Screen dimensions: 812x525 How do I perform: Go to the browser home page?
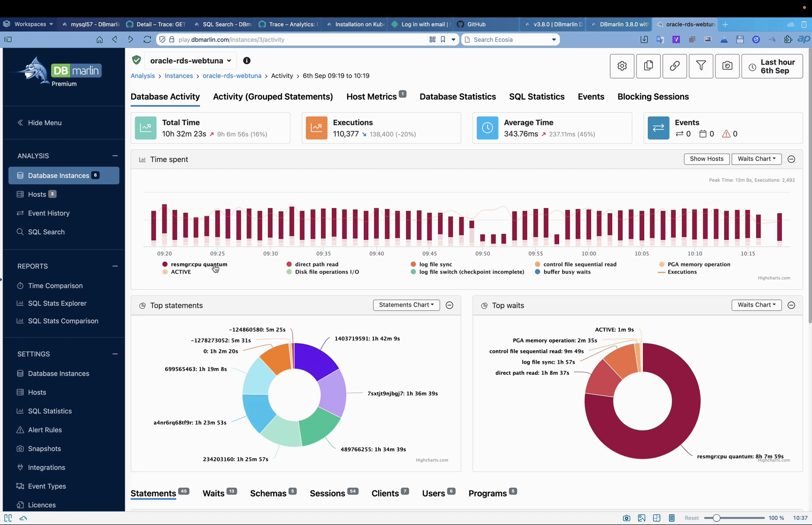(x=99, y=39)
